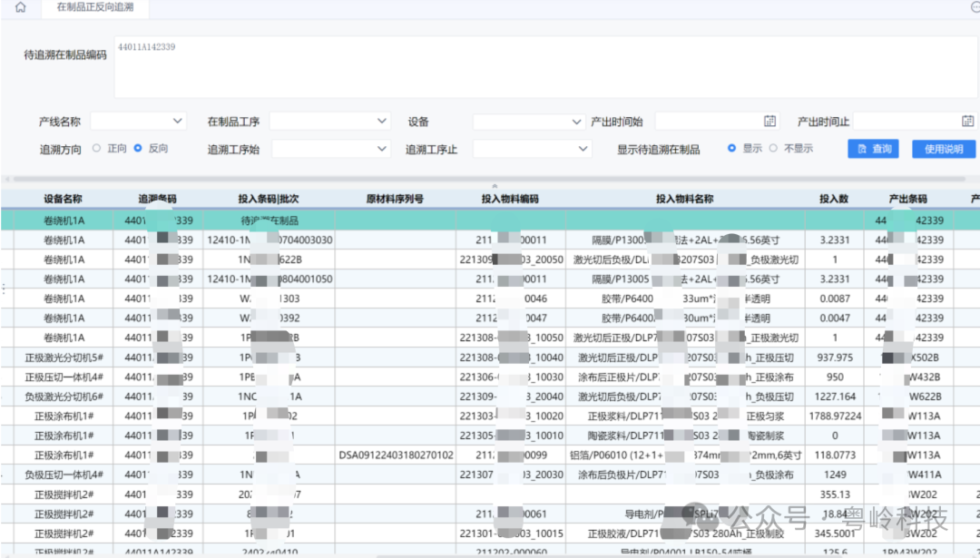Choose 显示 for 显示待追溯在制品
This screenshot has height=558, width=980.
click(x=732, y=149)
